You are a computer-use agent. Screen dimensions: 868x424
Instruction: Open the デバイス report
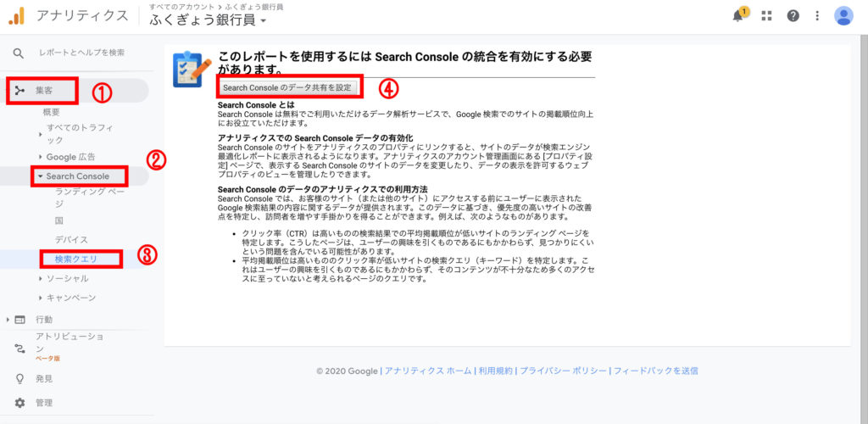coord(71,240)
